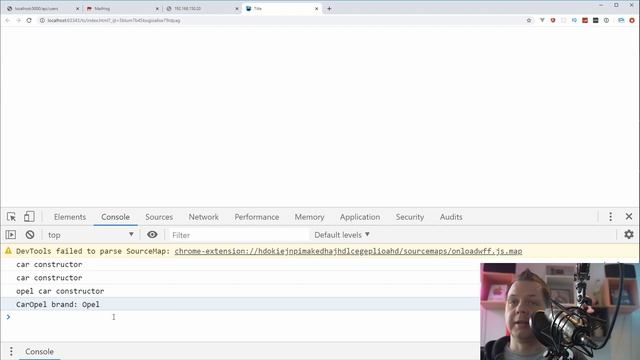Open the drawer three-dot menu
Viewport: 640px width, 360px height.
coord(11,351)
